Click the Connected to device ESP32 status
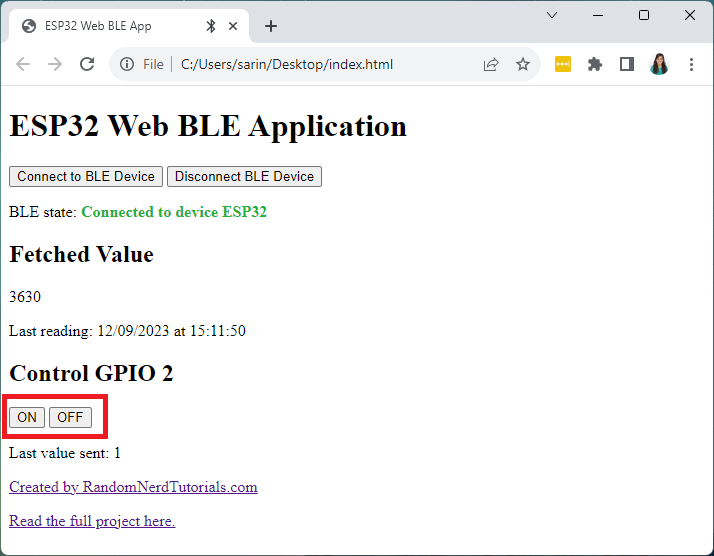 [x=174, y=212]
